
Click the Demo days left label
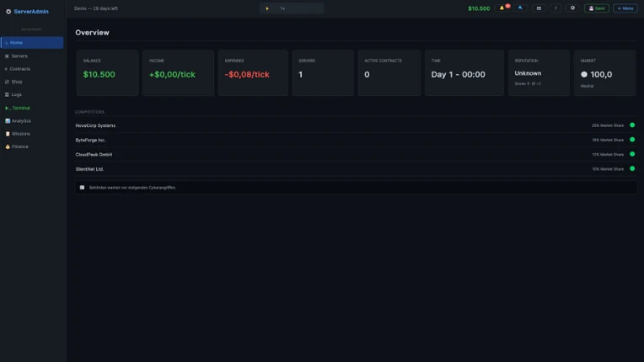(96, 8)
